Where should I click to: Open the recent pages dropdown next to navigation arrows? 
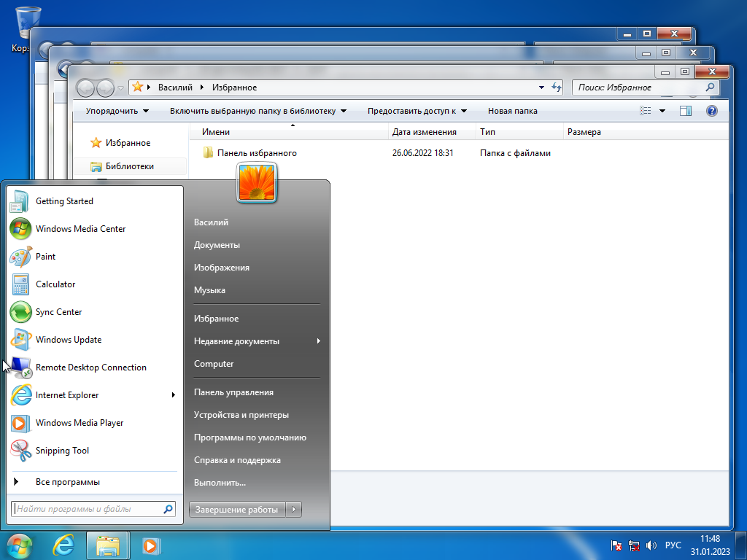click(x=121, y=88)
